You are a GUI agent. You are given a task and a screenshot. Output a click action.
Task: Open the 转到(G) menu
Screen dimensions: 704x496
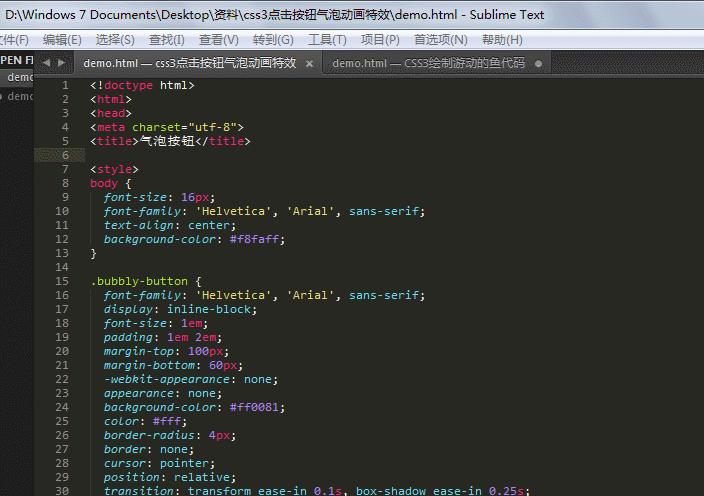[273, 40]
